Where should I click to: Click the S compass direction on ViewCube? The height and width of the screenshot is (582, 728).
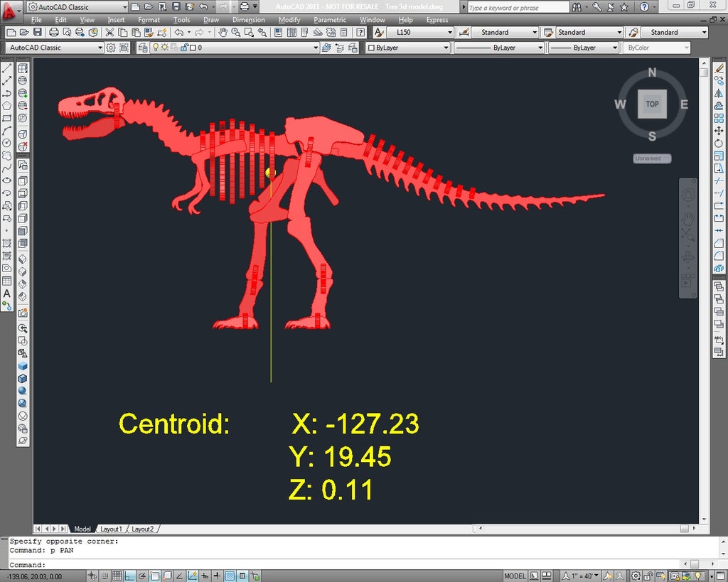pyautogui.click(x=652, y=136)
